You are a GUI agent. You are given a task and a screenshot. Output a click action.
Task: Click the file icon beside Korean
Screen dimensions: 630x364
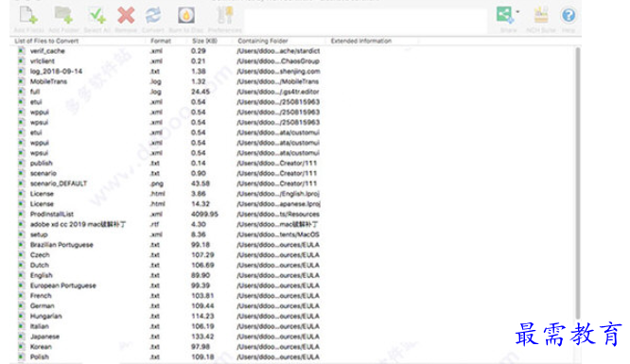click(21, 346)
